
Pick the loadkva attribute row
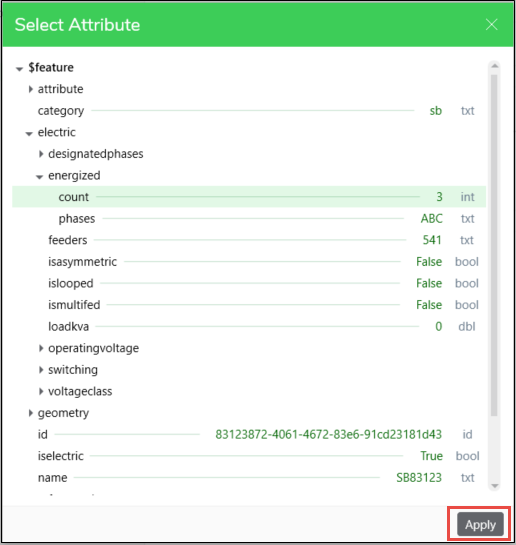(249, 327)
